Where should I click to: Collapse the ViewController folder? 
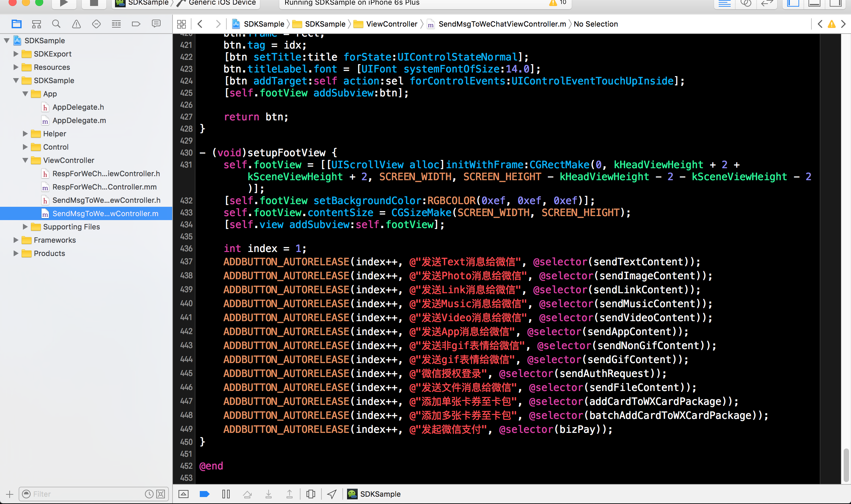25,160
